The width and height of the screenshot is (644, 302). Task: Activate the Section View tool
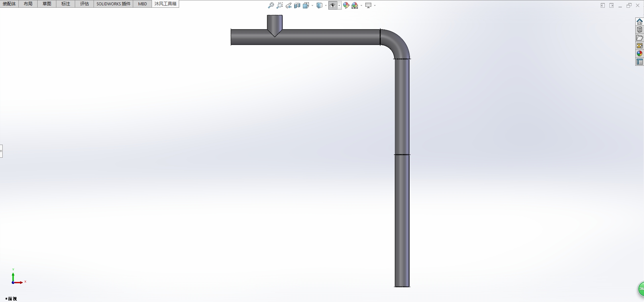tap(297, 5)
